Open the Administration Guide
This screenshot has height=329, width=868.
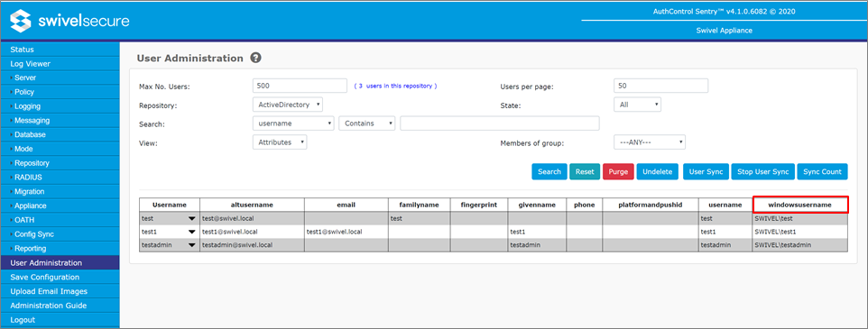[60, 306]
